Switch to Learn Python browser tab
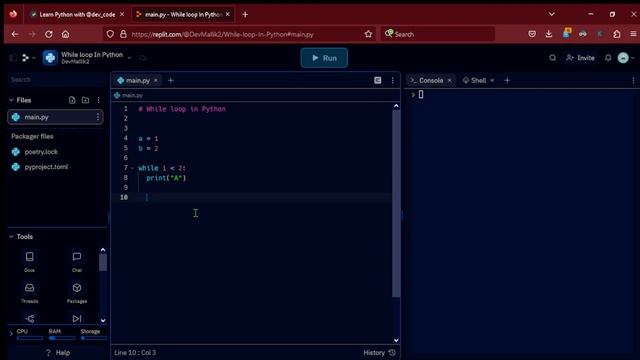 77,14
